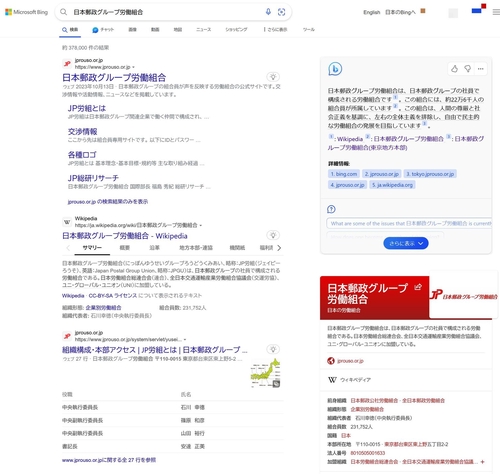Open link to see all 27 rows from jprouso
Viewport: 500px width, 474px height.
[109, 460]
